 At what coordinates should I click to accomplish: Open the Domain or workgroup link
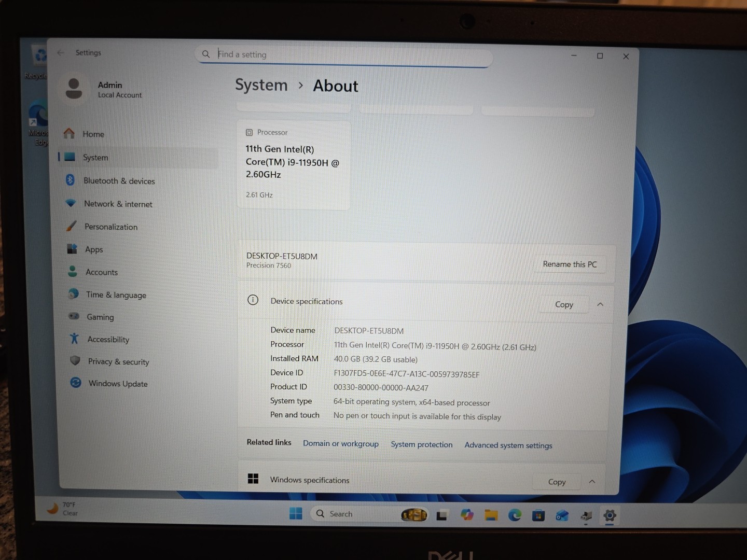[341, 444]
